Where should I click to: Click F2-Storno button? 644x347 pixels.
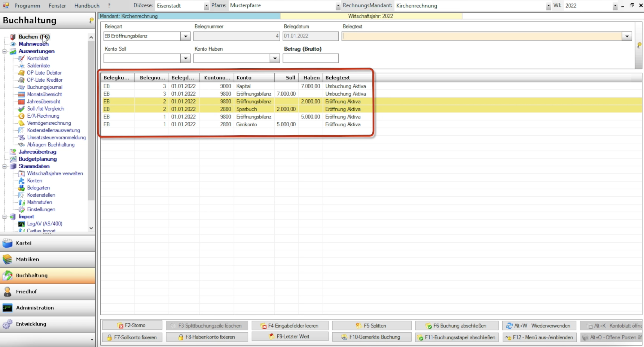pos(132,326)
